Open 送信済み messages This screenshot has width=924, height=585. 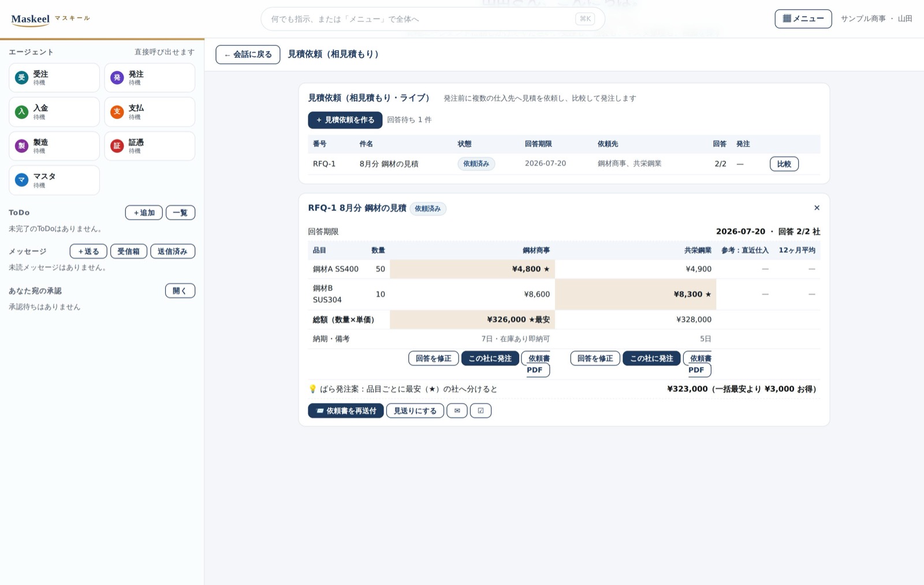coord(173,251)
